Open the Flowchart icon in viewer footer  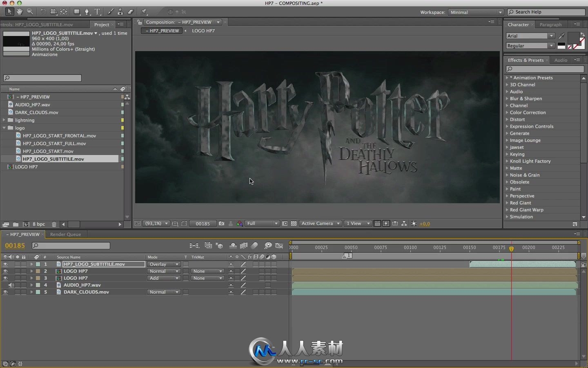(x=404, y=224)
